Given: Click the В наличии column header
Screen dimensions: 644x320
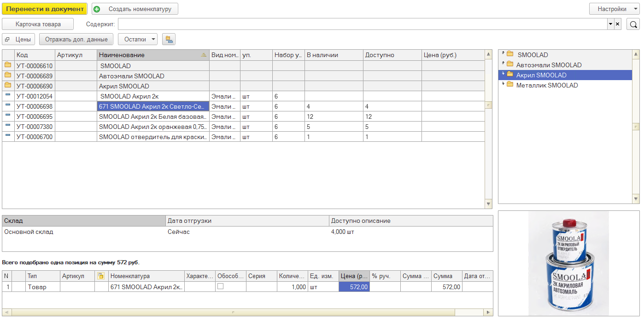Looking at the screenshot, I should click(x=334, y=55).
